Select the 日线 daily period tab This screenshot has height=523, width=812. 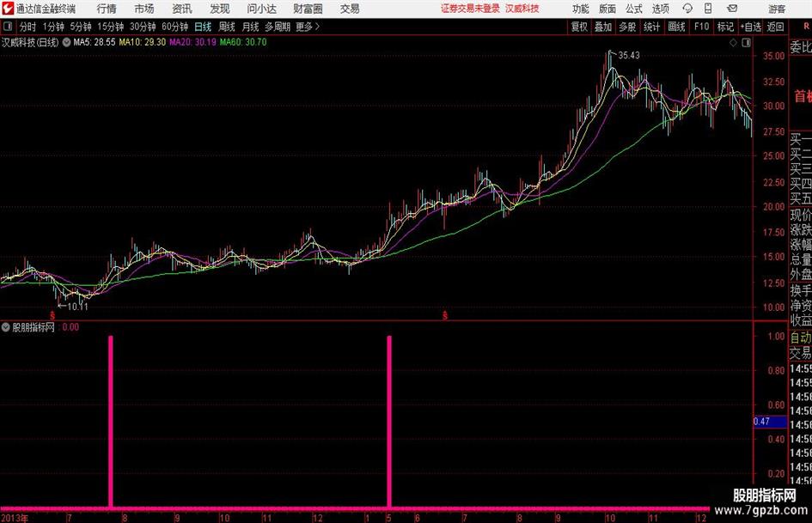(x=203, y=27)
